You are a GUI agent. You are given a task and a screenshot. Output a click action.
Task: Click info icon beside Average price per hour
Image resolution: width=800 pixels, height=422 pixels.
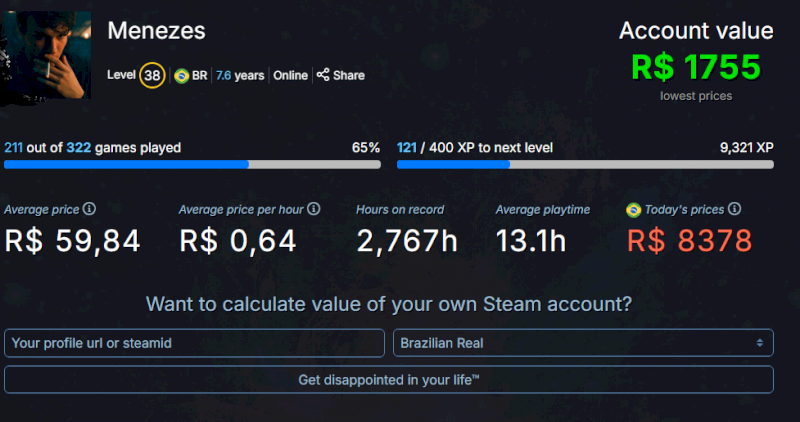(x=313, y=209)
